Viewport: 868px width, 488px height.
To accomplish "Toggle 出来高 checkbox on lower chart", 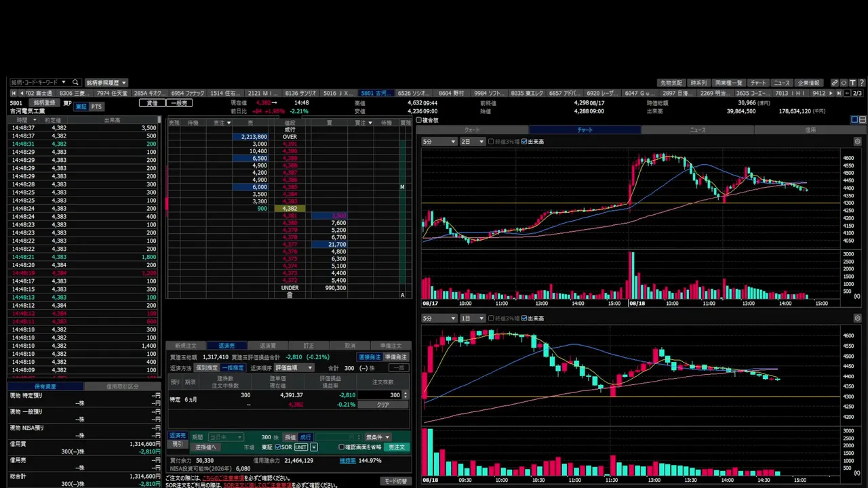I will pyautogui.click(x=524, y=318).
